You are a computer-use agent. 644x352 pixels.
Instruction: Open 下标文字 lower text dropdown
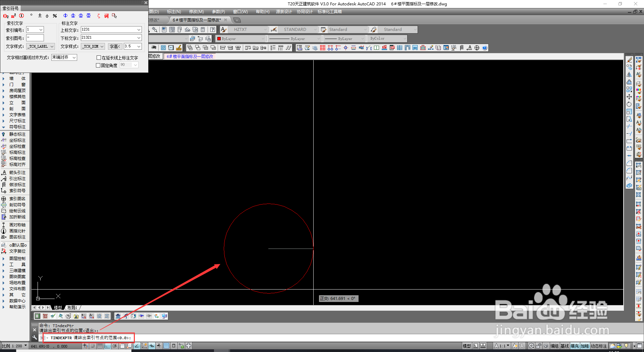(139, 38)
